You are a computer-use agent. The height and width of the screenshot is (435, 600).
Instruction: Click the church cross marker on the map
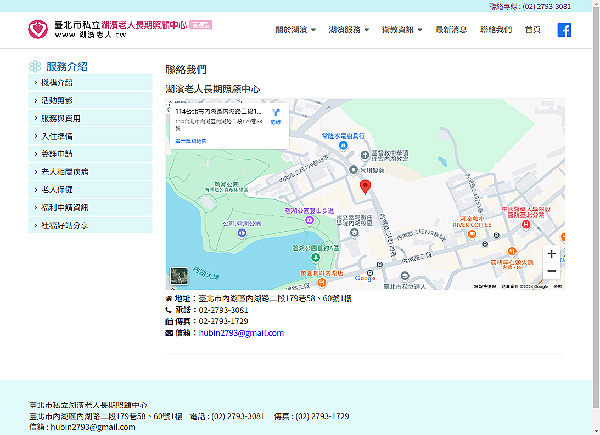(x=365, y=155)
